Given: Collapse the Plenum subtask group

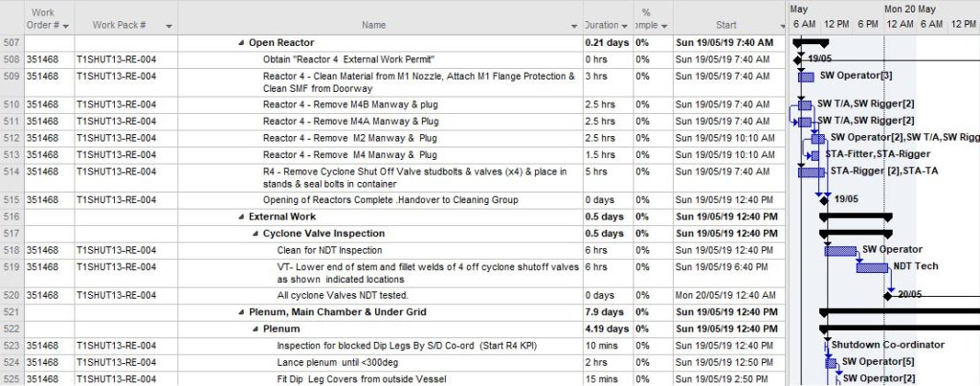Looking at the screenshot, I should (x=255, y=329).
